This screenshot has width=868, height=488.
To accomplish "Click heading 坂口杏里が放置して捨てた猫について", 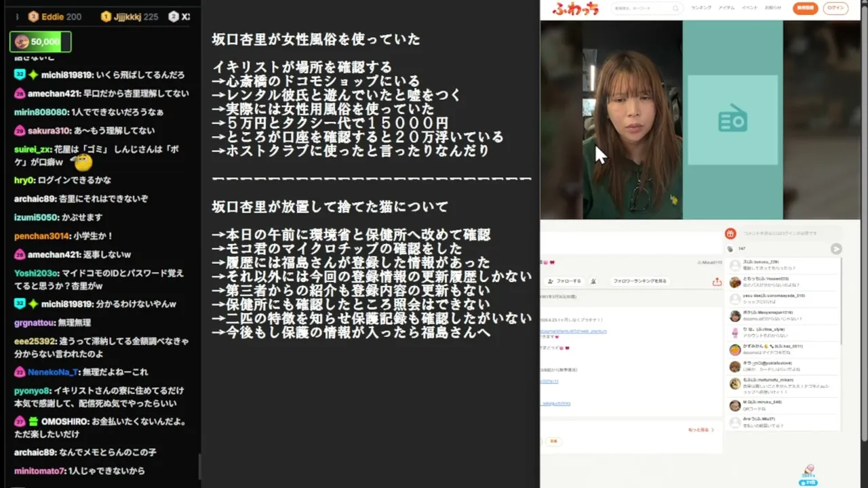I will [x=330, y=207].
